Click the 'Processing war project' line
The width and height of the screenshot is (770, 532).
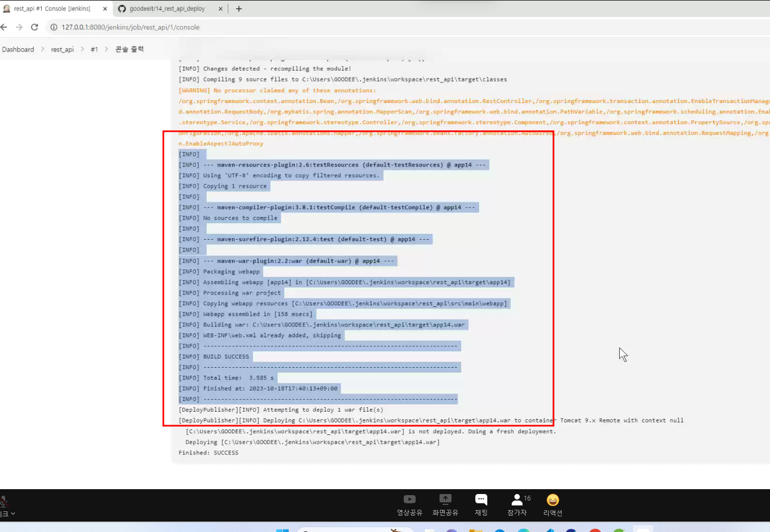tap(230, 293)
